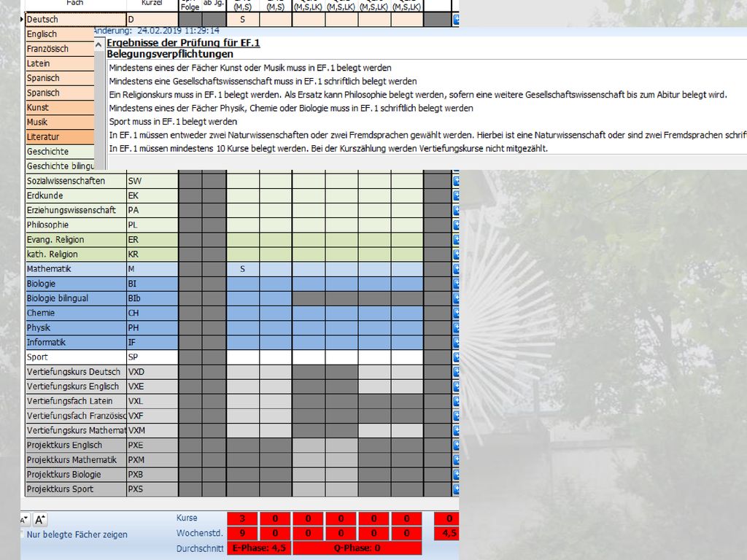Select the Literatur subject row
Image resolution: width=747 pixels, height=560 pixels.
click(60, 137)
